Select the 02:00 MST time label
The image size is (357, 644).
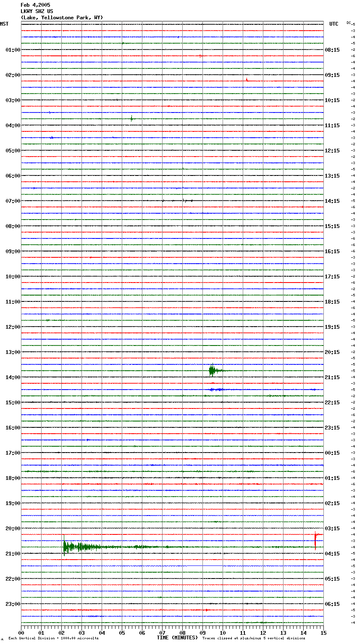(x=13, y=75)
